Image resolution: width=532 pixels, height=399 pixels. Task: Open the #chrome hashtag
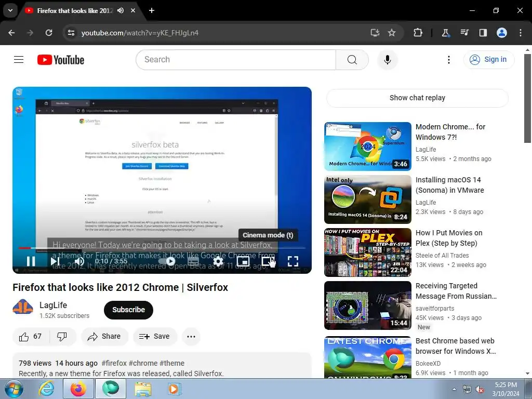click(143, 363)
